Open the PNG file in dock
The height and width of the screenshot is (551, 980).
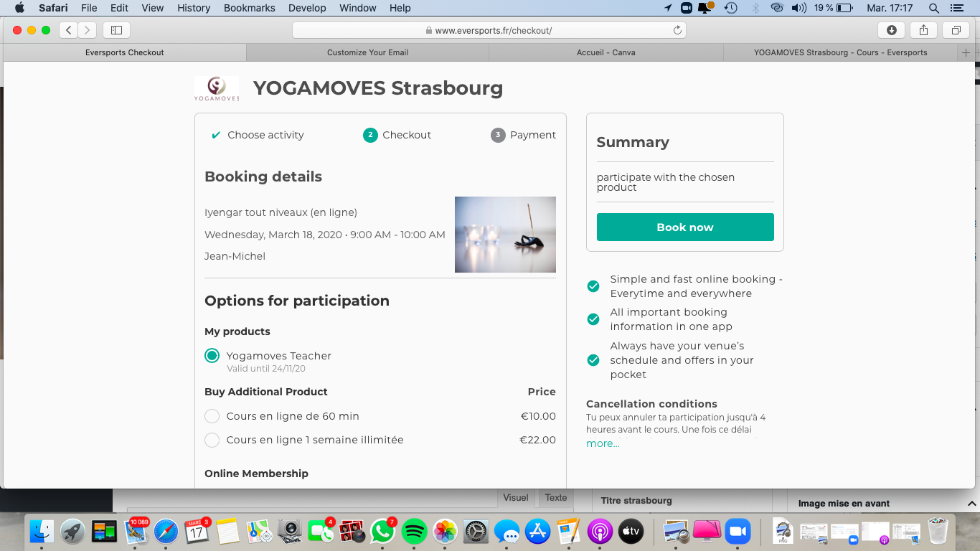click(783, 532)
